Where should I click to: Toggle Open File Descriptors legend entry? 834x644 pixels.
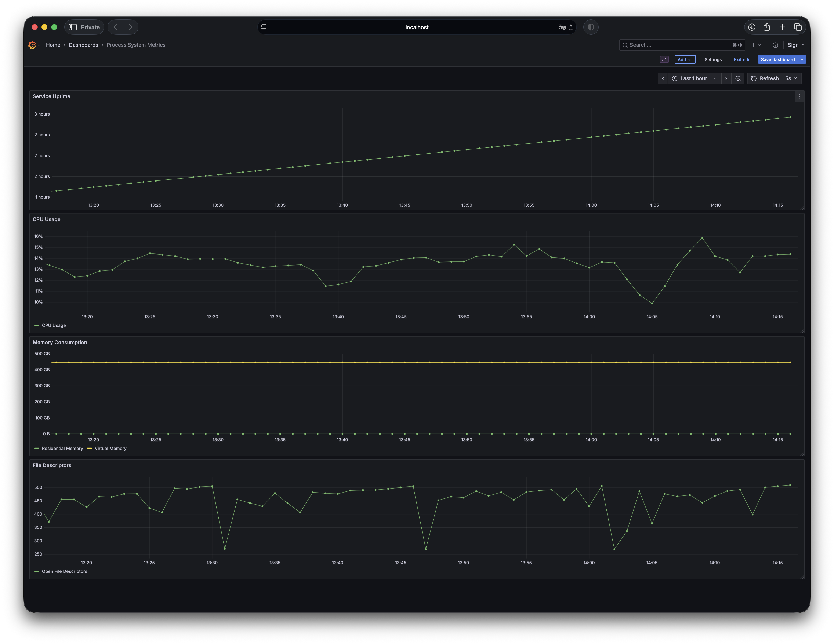(x=65, y=571)
